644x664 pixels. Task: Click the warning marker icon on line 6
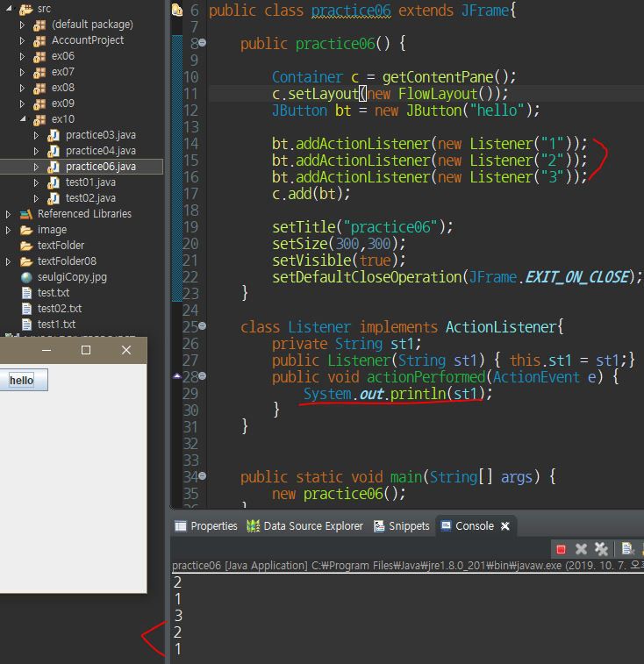click(x=177, y=10)
